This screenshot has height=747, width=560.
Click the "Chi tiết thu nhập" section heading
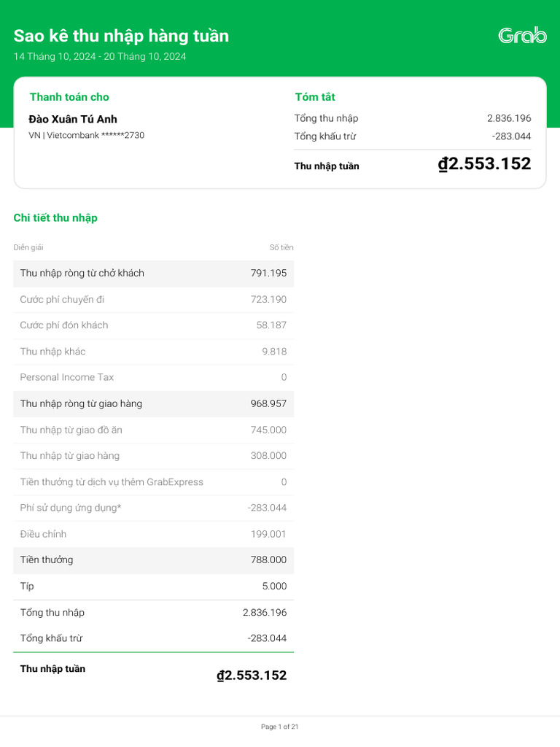coord(55,217)
